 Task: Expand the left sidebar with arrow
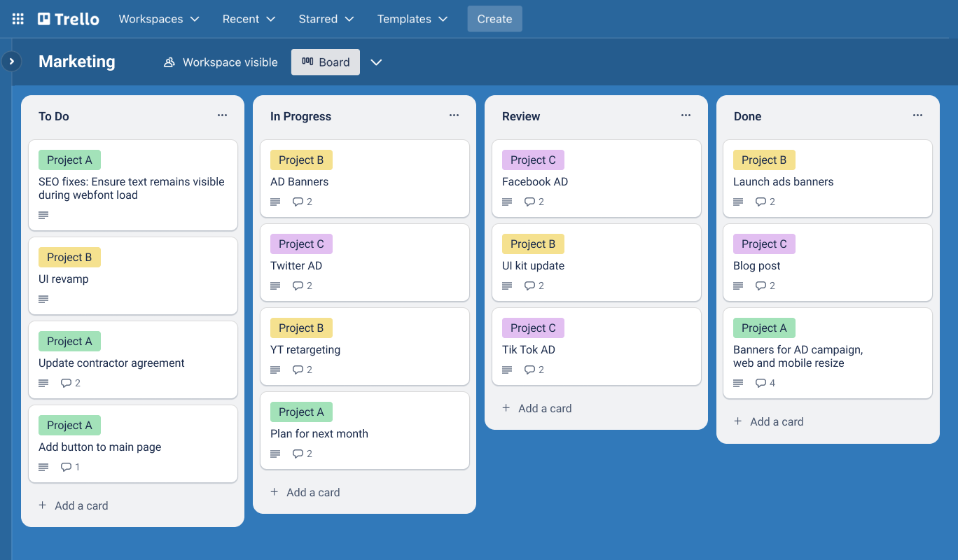(x=11, y=62)
